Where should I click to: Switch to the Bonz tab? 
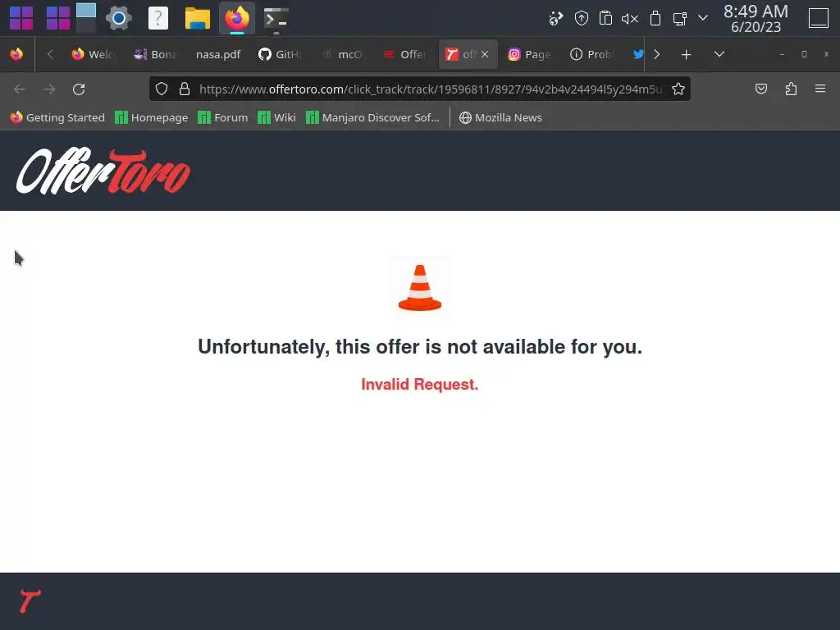click(x=155, y=54)
